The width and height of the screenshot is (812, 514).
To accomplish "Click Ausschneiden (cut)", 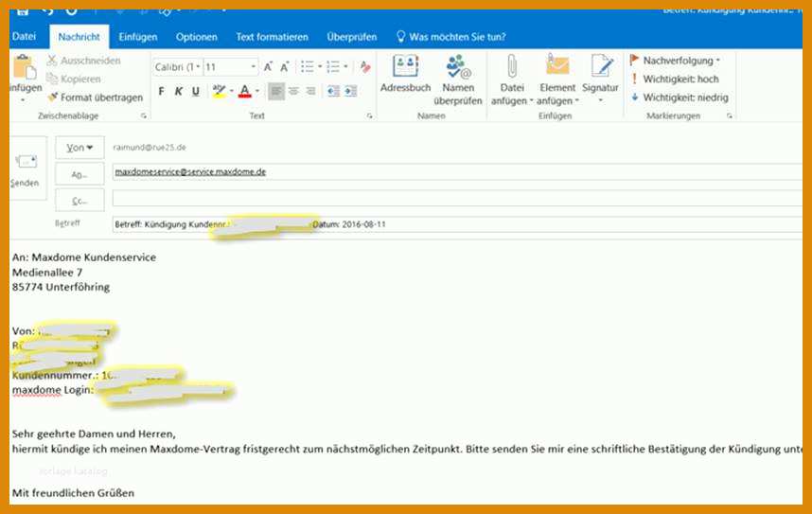I will point(84,61).
